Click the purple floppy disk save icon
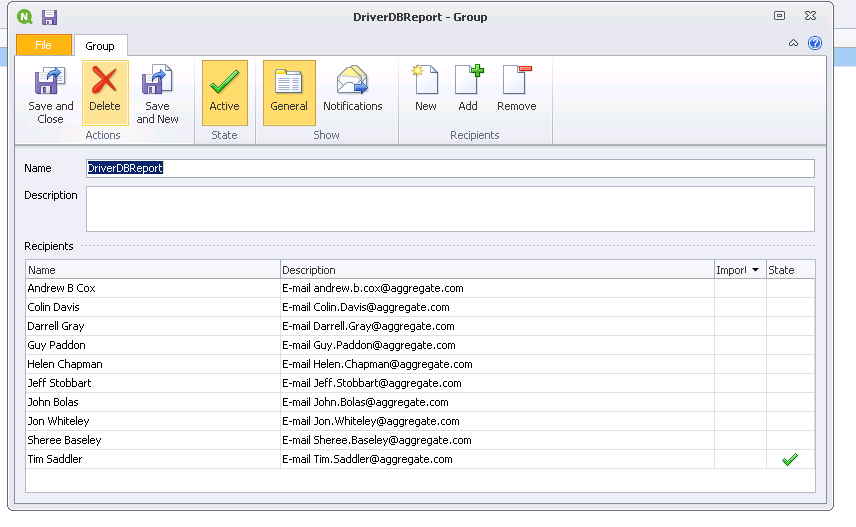856x527 pixels. pos(50,17)
